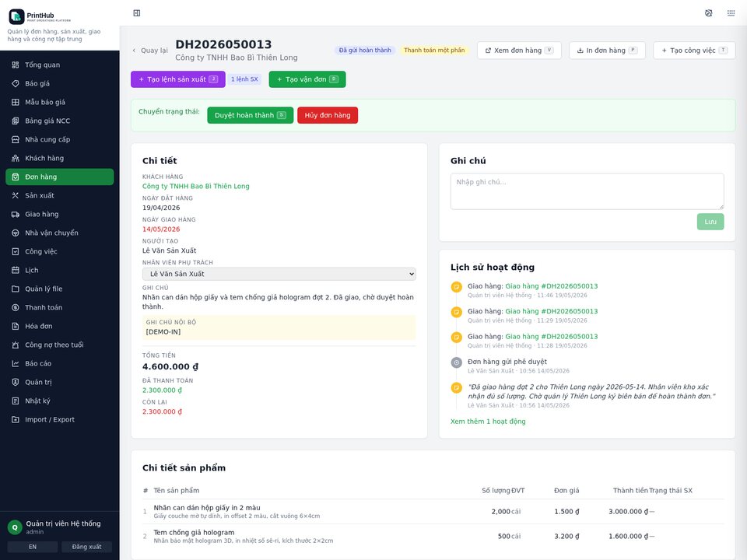Click the Bảng giá NCC icon
Screen dimensions: 747x560
[x=16, y=121]
